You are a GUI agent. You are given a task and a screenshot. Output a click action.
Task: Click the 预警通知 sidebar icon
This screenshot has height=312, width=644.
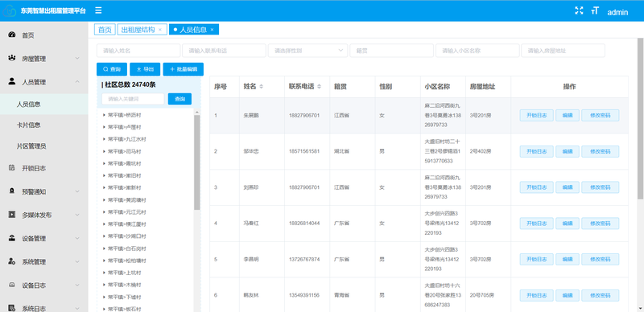coord(12,191)
